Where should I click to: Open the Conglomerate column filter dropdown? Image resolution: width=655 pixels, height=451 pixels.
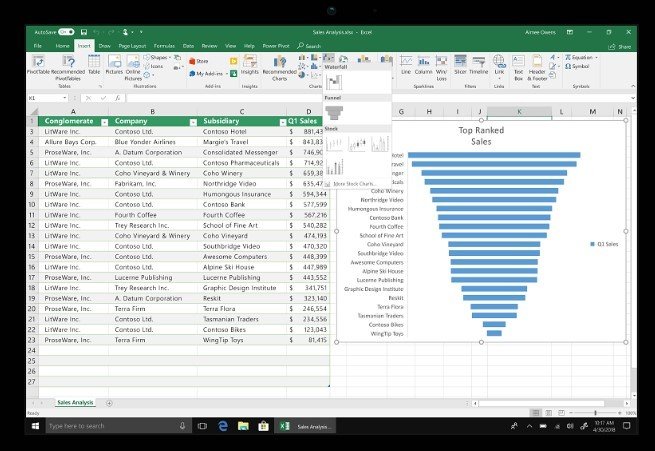[x=104, y=122]
